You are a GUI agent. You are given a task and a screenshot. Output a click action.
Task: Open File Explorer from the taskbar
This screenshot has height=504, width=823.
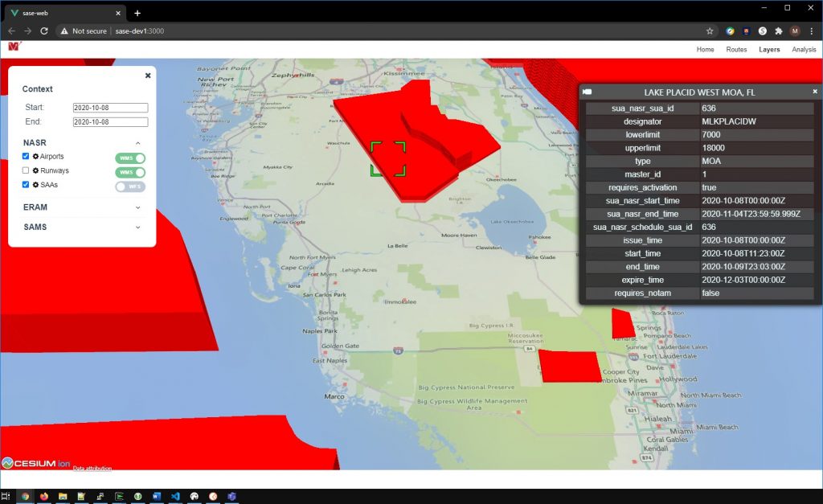[63, 496]
